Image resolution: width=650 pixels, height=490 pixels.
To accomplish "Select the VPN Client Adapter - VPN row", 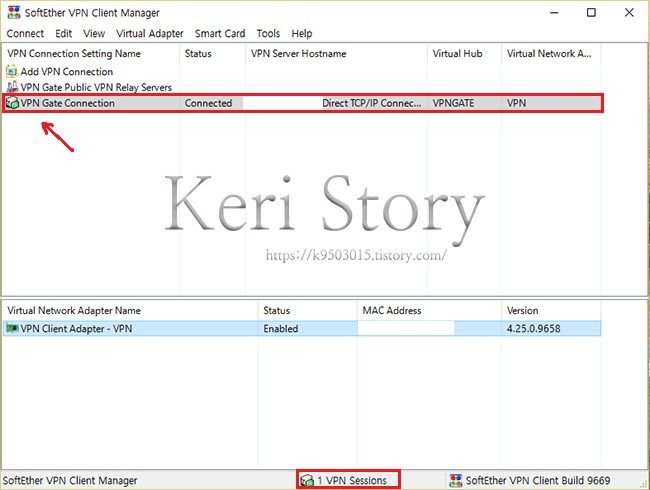I will pyautogui.click(x=302, y=329).
